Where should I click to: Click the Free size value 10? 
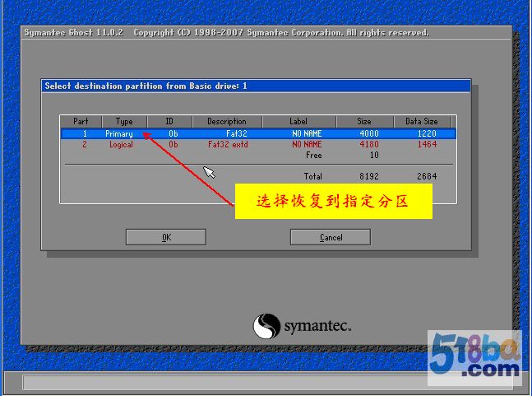(374, 156)
